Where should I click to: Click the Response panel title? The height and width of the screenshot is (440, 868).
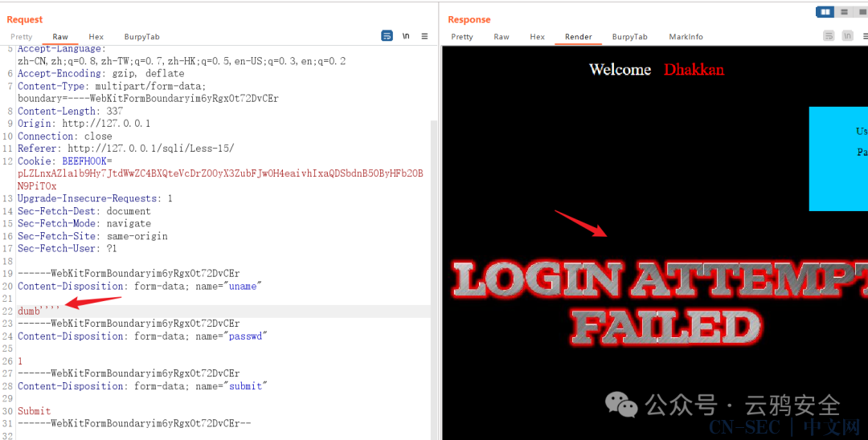(469, 19)
